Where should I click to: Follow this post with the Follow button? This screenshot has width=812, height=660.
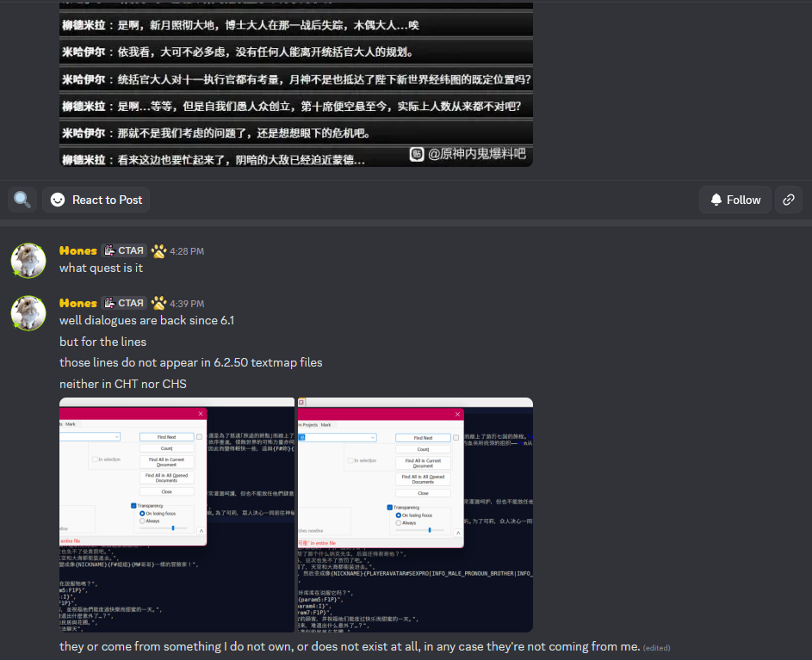735,200
